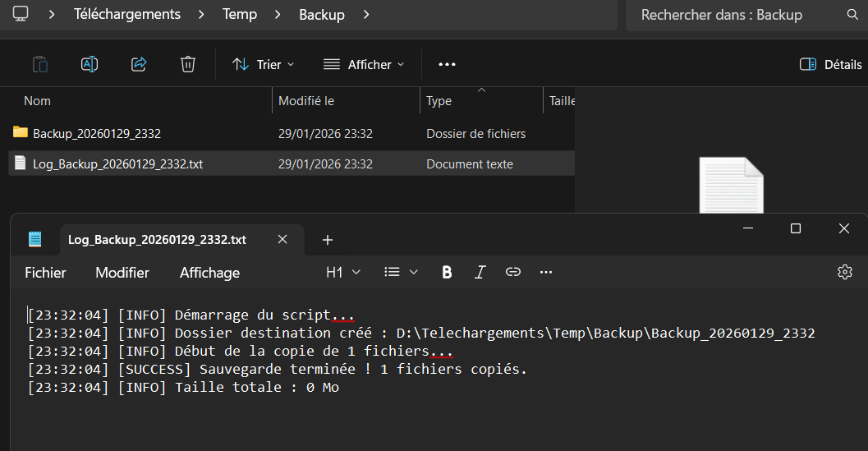Toggle bold formatting in Notepad
The width and height of the screenshot is (868, 451).
coord(447,272)
